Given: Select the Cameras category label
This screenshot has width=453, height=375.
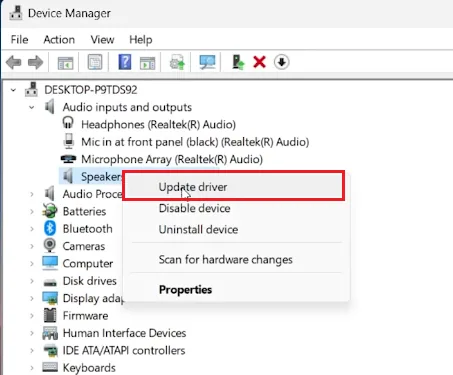Looking at the screenshot, I should [84, 246].
